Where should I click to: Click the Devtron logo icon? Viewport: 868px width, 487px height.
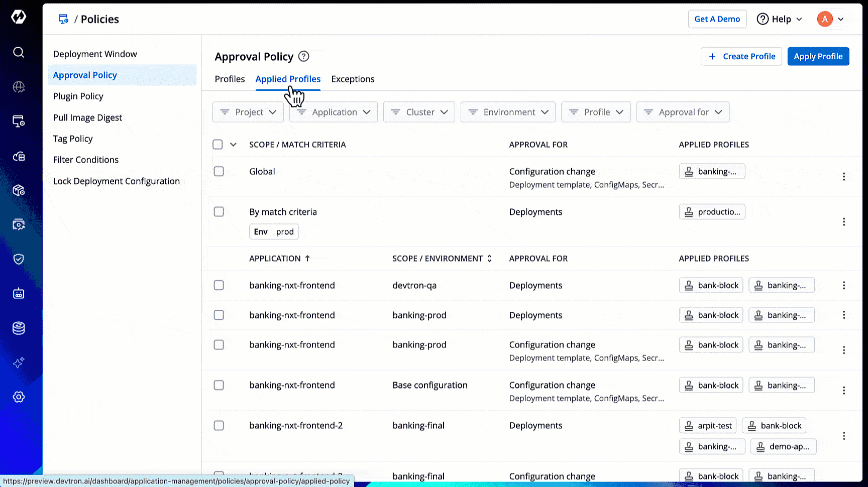click(x=19, y=17)
